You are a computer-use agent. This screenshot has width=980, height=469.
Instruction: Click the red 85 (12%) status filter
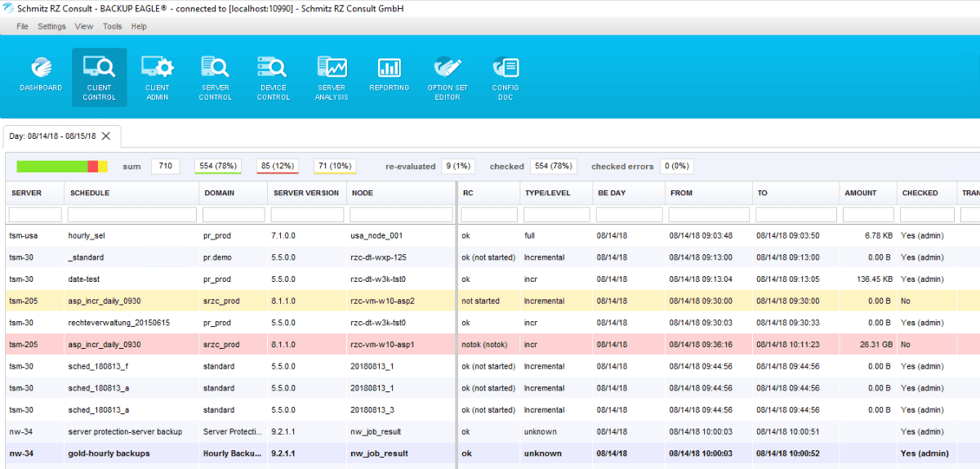point(278,166)
